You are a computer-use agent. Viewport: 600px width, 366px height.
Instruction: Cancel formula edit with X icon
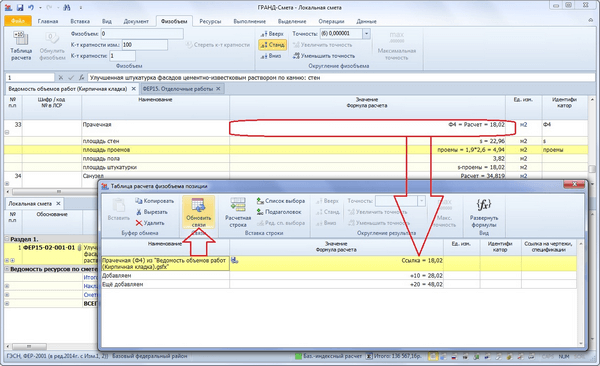(x=60, y=78)
